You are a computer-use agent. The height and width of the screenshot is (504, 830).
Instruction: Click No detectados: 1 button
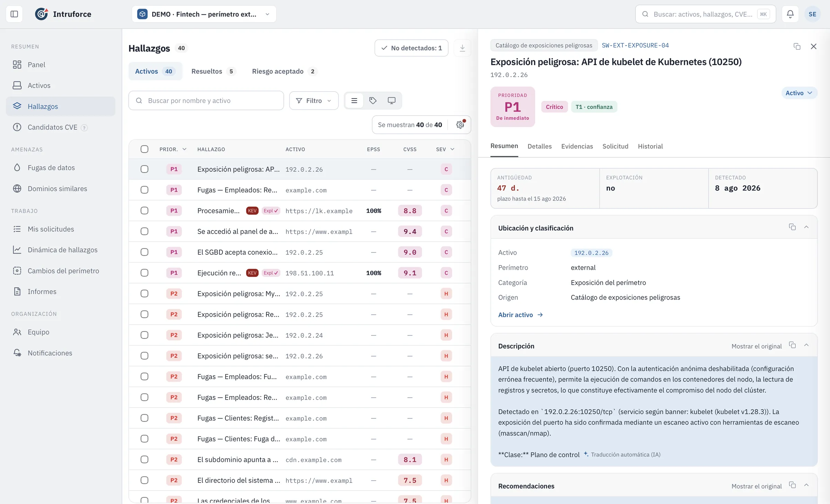(x=411, y=48)
